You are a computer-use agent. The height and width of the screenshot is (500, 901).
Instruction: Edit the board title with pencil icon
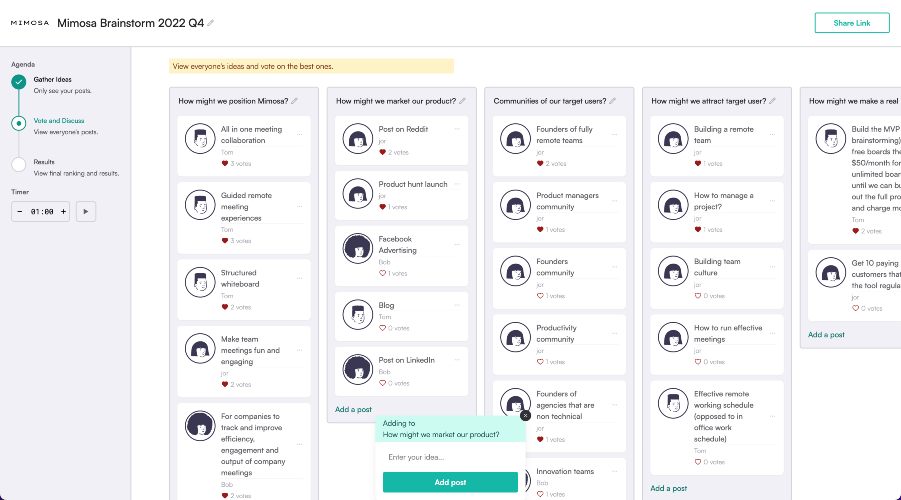(x=211, y=23)
